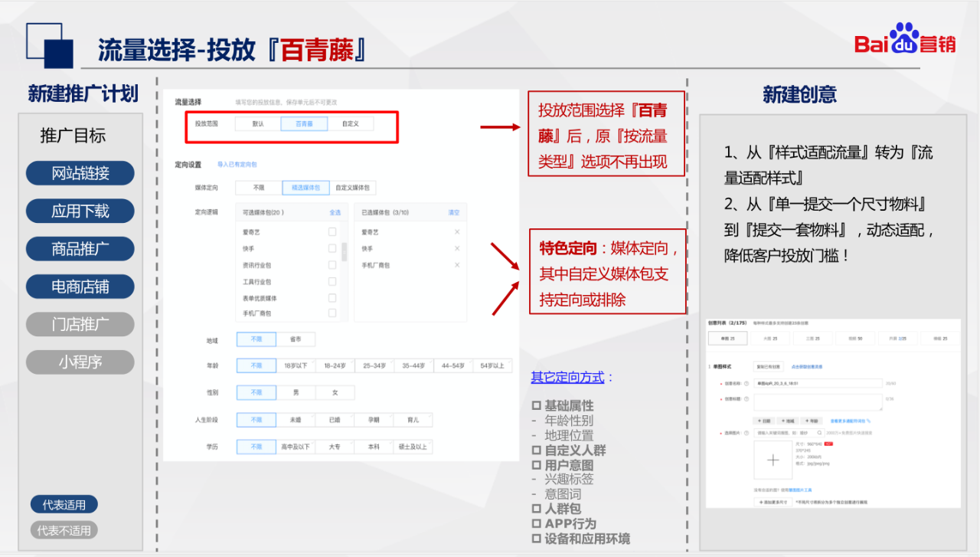
Task: Check the 爱奇艺 media package checkbox
Action: (x=332, y=232)
